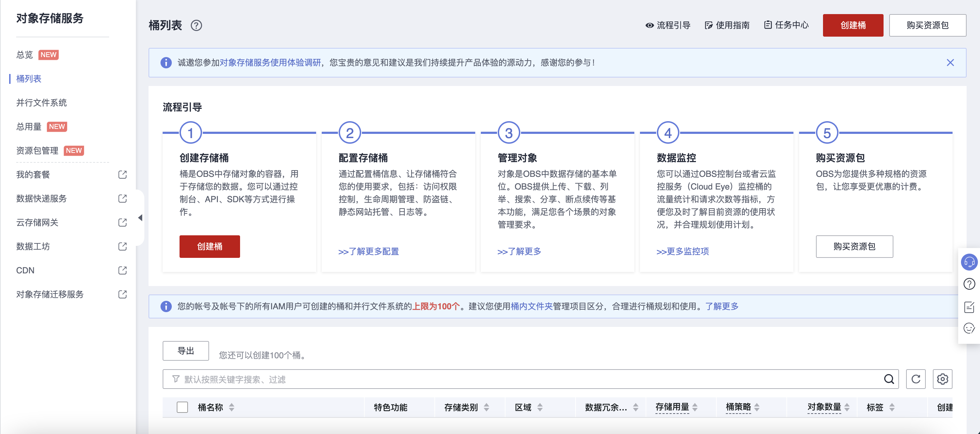Open 使用指南 from the header
This screenshot has width=980, height=434.
[x=727, y=25]
